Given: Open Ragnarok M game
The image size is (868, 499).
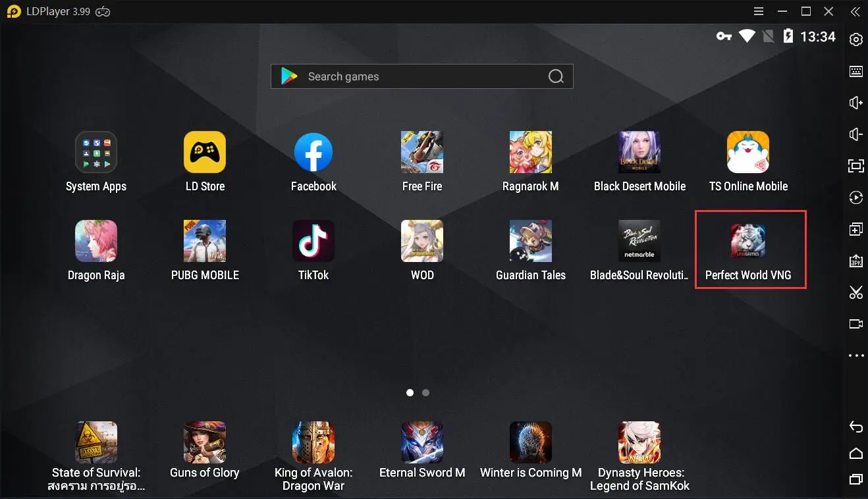Looking at the screenshot, I should (x=531, y=152).
